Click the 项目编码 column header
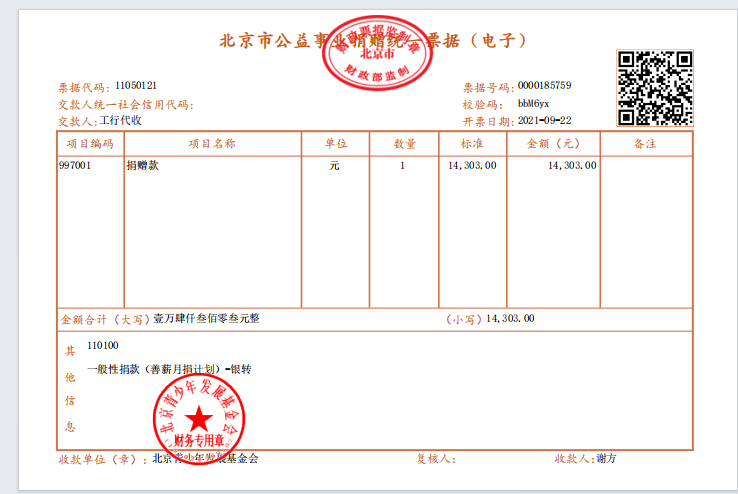738x494 pixels. pyautogui.click(x=89, y=144)
